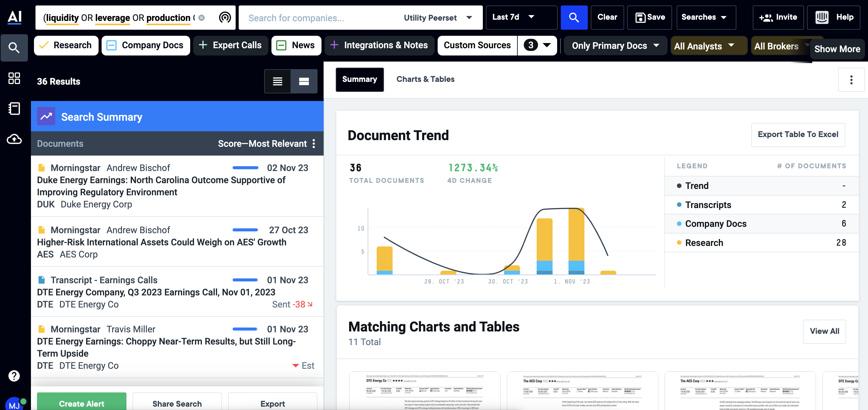Open the help question mark icon
The width and height of the screenshot is (868, 410).
pos(14,376)
